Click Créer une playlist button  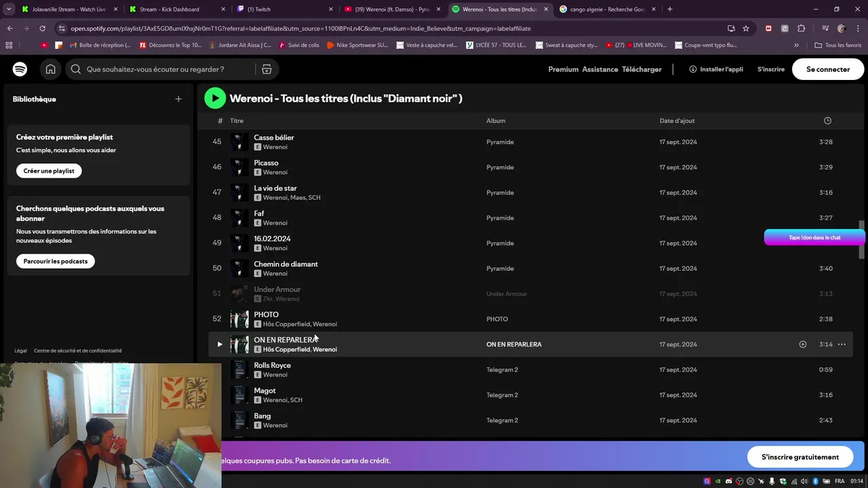pyautogui.click(x=49, y=171)
